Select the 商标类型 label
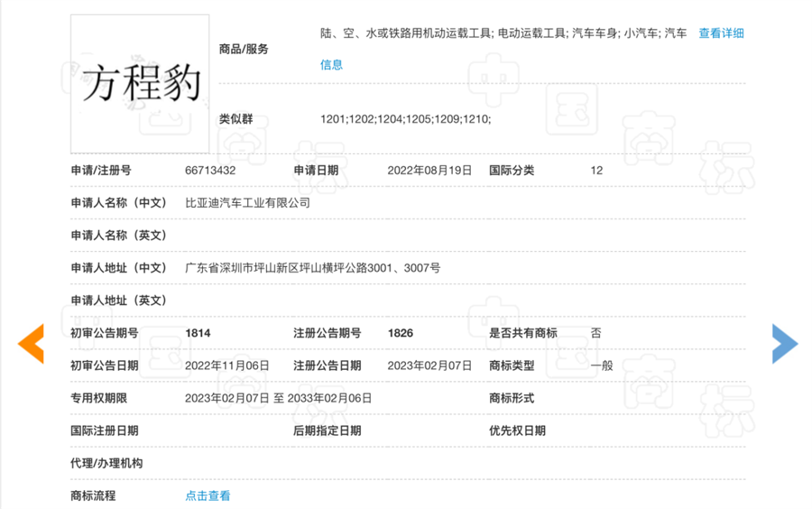The image size is (812, 509). click(x=512, y=366)
